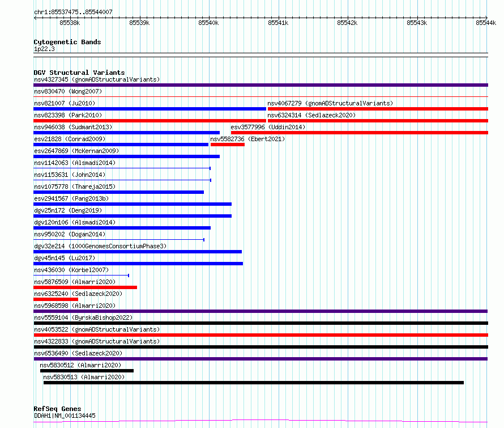504x428 pixels.
Task: Select the nsv830470 (Wong2007) variant label
Action: [x=68, y=91]
